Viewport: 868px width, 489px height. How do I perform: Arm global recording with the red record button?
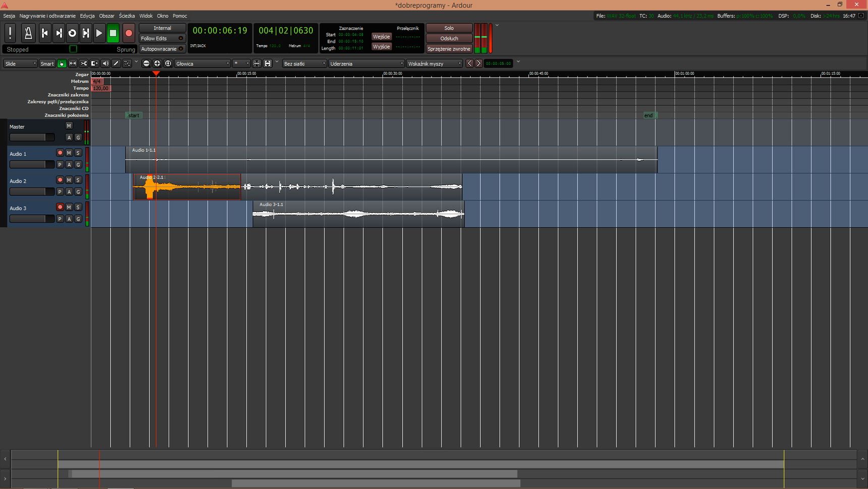coord(129,33)
